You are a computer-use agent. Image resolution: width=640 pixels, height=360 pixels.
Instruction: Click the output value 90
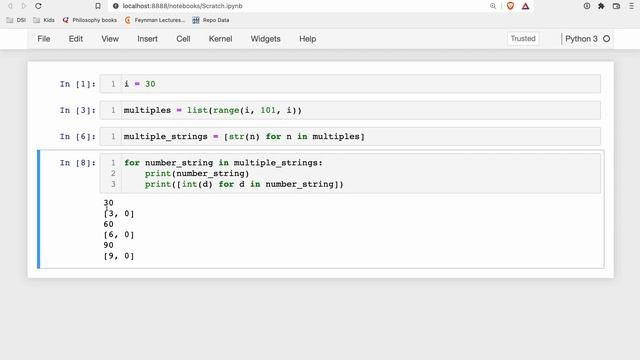(108, 245)
